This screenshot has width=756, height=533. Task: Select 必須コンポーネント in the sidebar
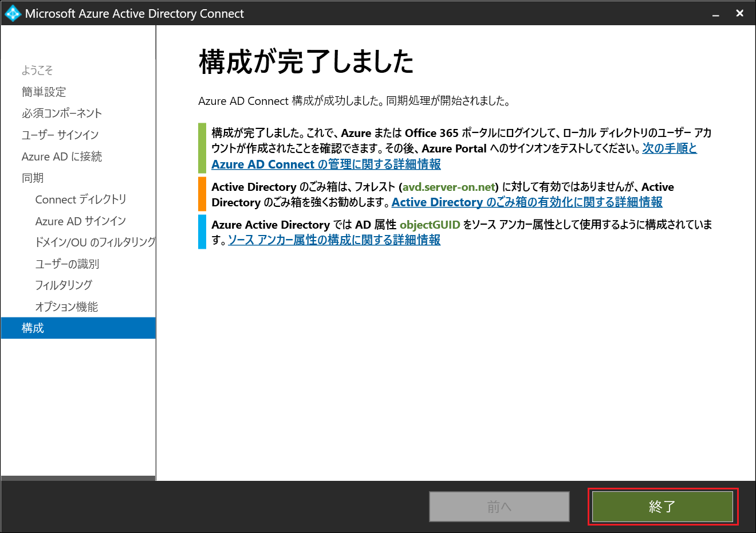pos(62,113)
